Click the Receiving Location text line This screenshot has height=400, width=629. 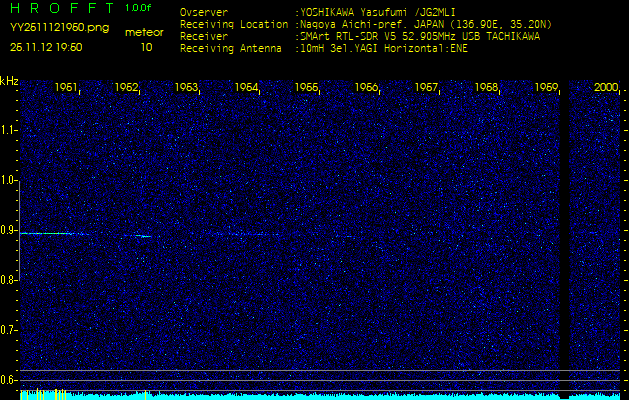[366, 24]
